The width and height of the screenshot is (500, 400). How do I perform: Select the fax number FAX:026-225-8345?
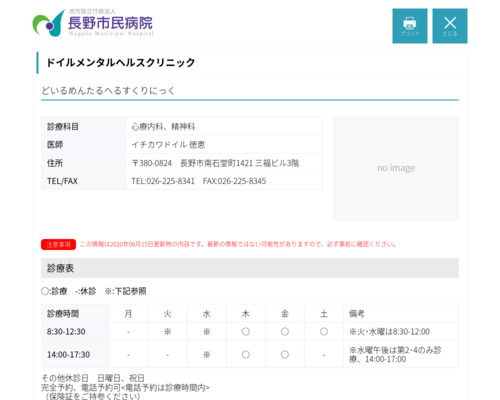(234, 181)
